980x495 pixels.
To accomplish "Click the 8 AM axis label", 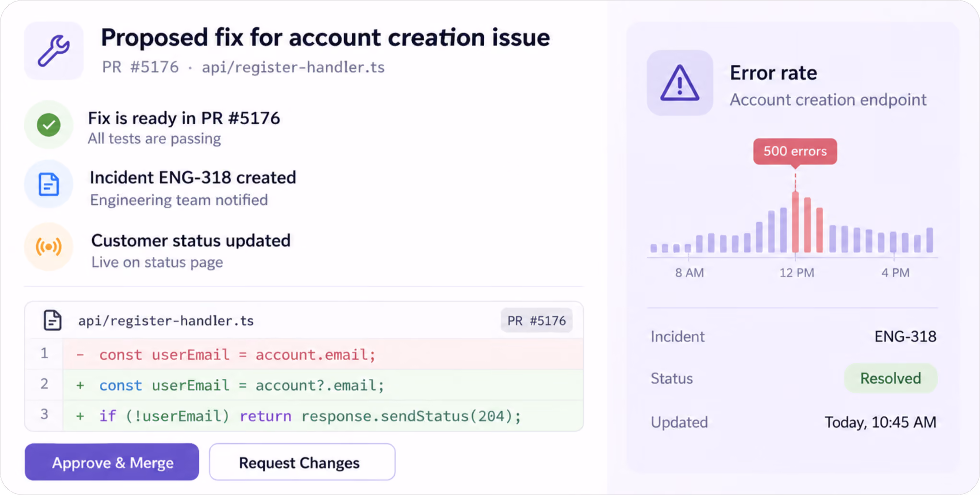I will pyautogui.click(x=689, y=273).
